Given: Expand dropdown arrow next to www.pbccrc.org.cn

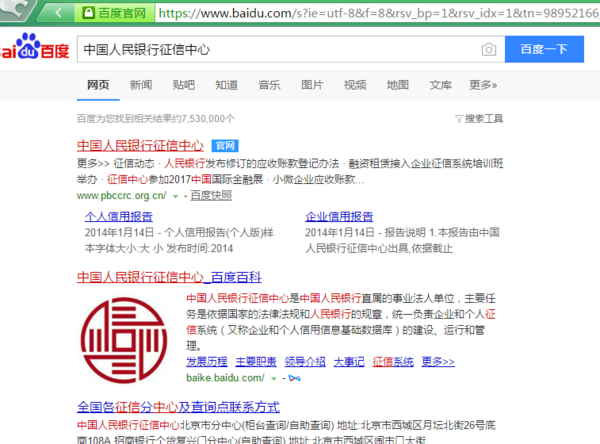Looking at the screenshot, I should [175, 196].
